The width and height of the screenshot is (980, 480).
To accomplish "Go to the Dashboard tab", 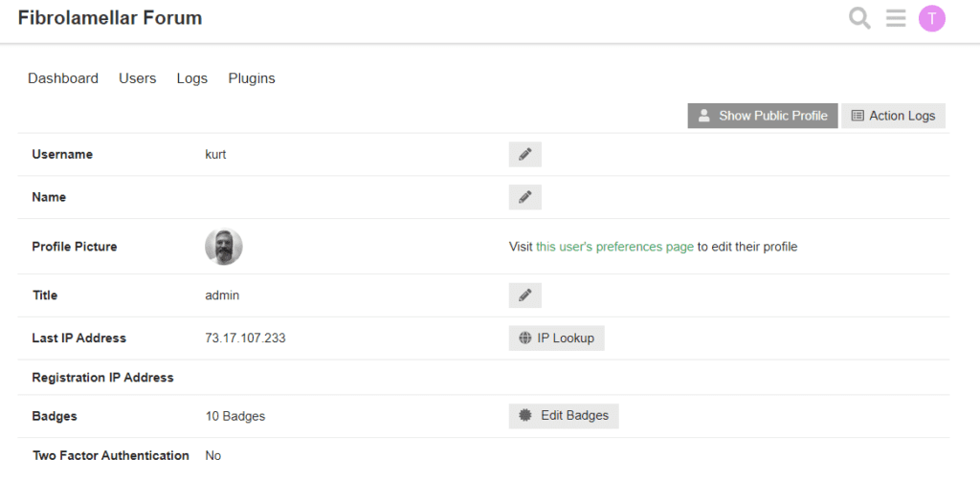I will click(63, 78).
